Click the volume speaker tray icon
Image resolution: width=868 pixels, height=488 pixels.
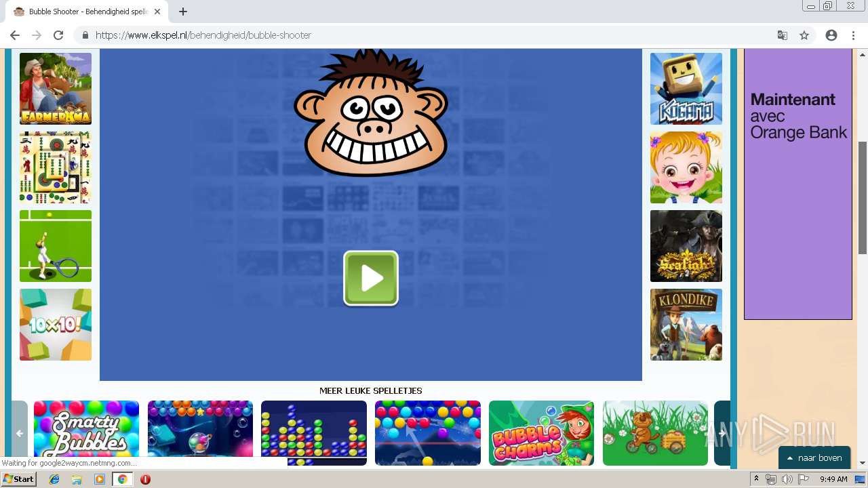tap(787, 479)
